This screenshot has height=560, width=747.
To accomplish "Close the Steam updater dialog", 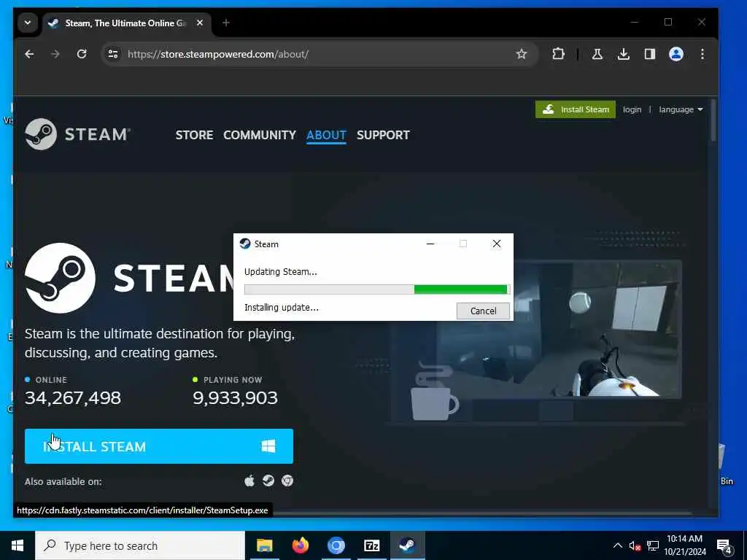I will pos(496,244).
